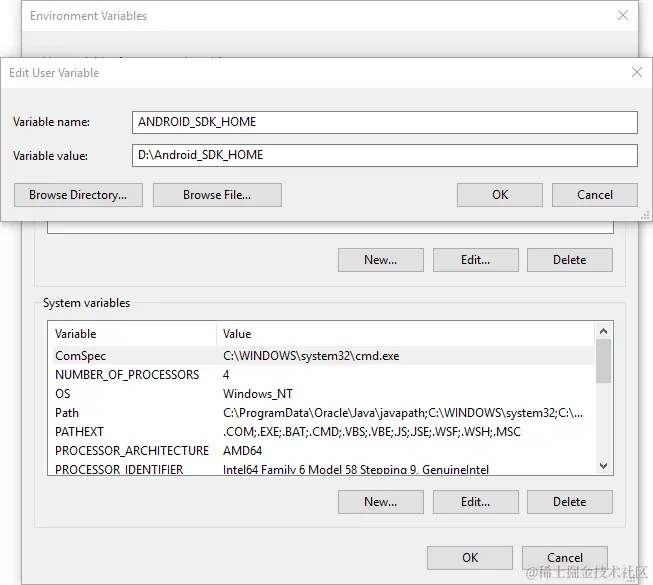653x585 pixels.
Task: Select the NUMBER_OF_PROCESSORS variable row
Action: (x=323, y=375)
